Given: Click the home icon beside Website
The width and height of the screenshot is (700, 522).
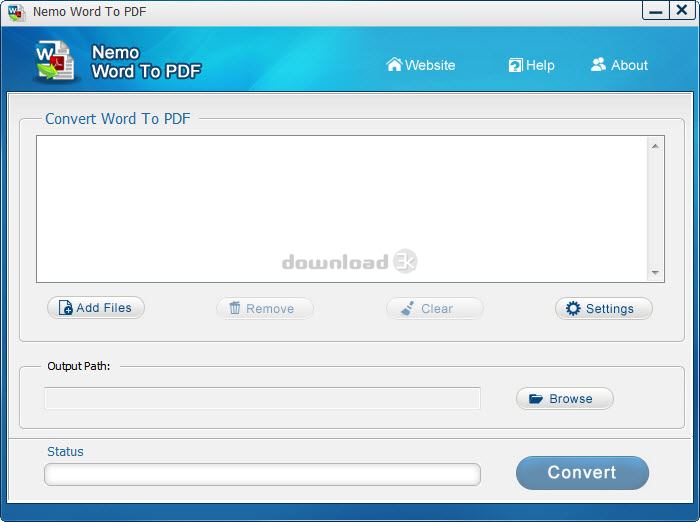Looking at the screenshot, I should [394, 64].
